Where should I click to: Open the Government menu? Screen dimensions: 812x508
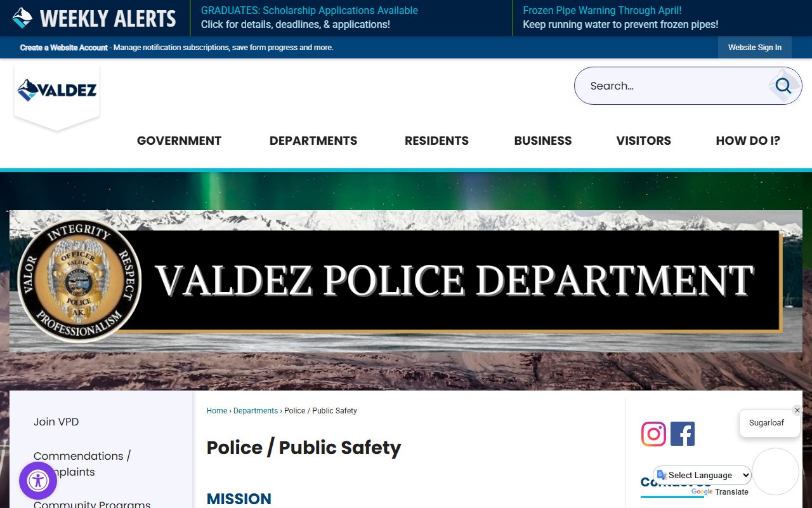[x=179, y=141]
